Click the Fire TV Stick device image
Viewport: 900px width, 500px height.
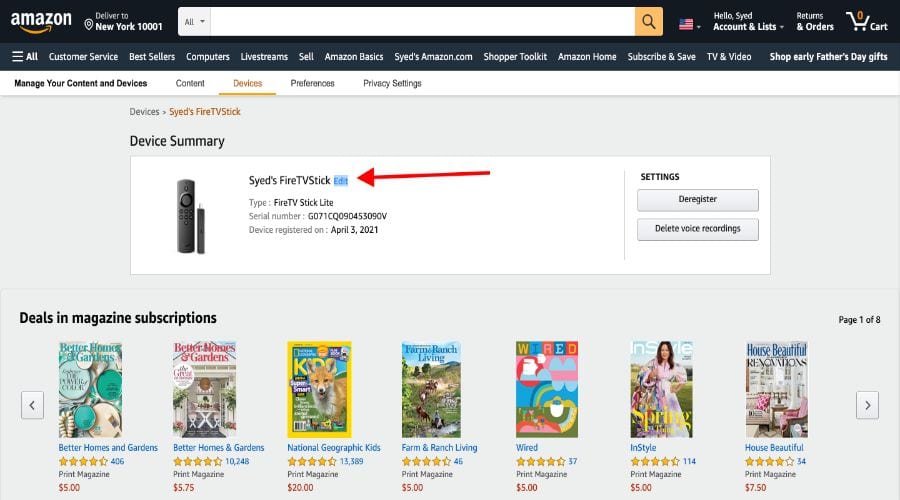click(x=191, y=216)
